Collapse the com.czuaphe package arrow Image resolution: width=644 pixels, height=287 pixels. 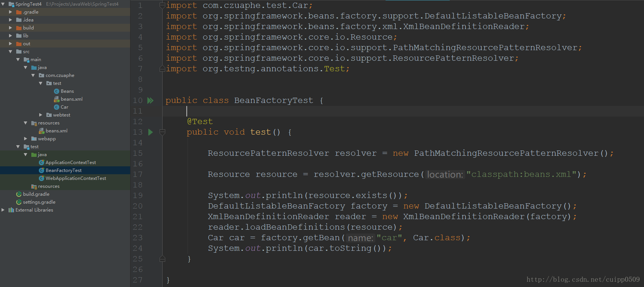click(33, 75)
